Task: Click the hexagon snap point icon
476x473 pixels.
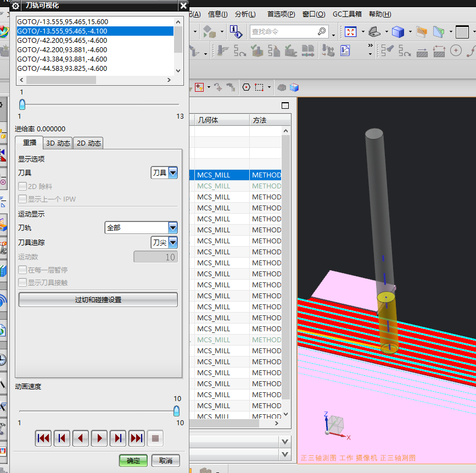Action: (246, 87)
